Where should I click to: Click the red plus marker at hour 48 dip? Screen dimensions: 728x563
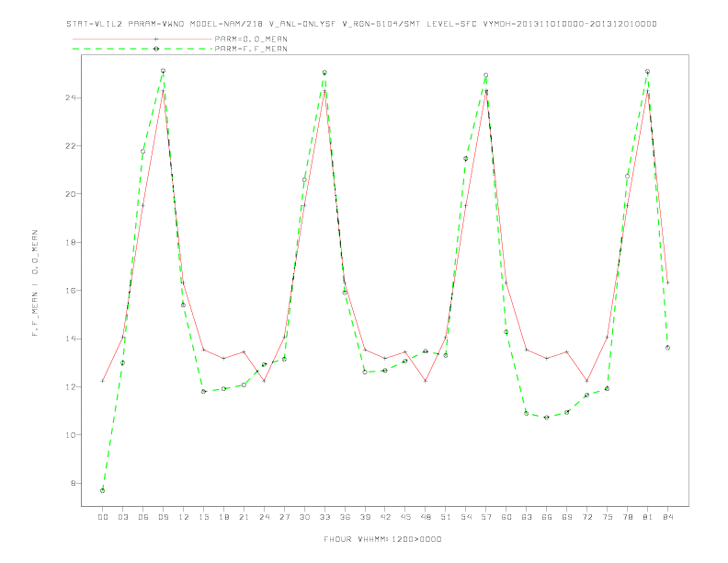click(x=426, y=381)
